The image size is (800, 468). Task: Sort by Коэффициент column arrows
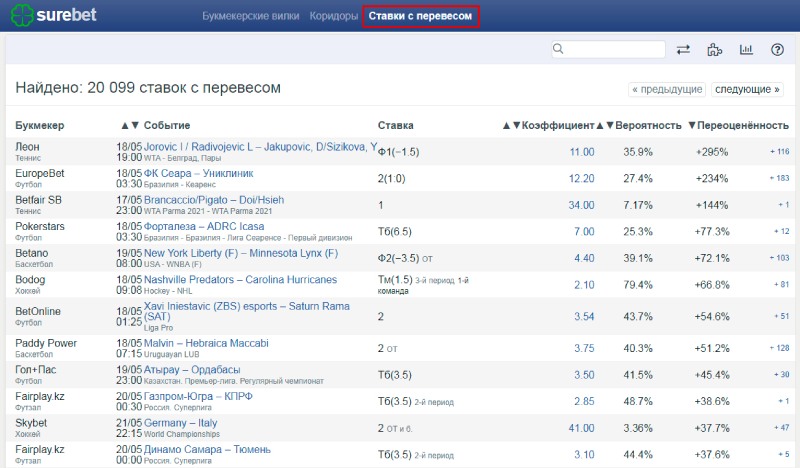[x=511, y=126]
